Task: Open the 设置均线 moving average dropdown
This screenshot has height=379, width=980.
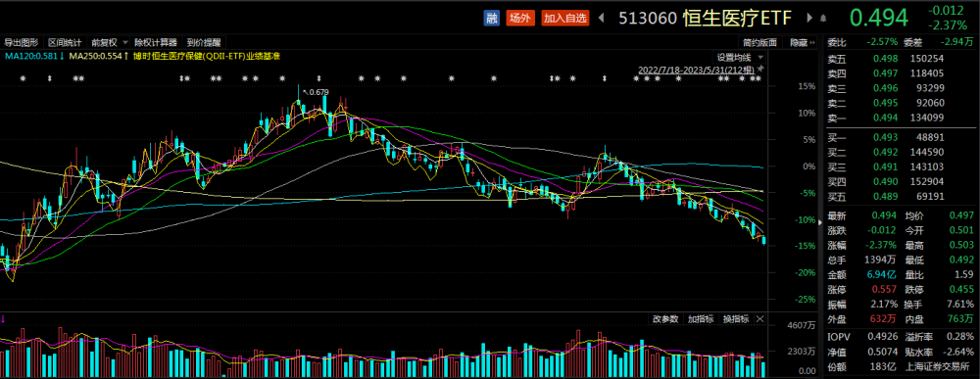Action: [x=739, y=57]
